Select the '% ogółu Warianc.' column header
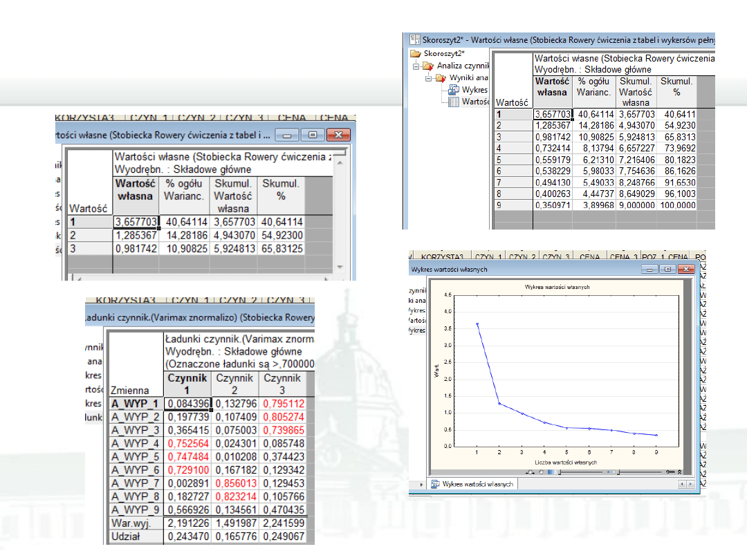Screen dimensions: 747x560 (183, 190)
